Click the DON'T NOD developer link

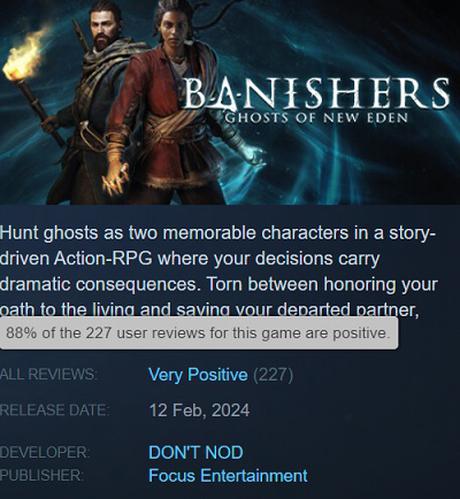(x=196, y=453)
